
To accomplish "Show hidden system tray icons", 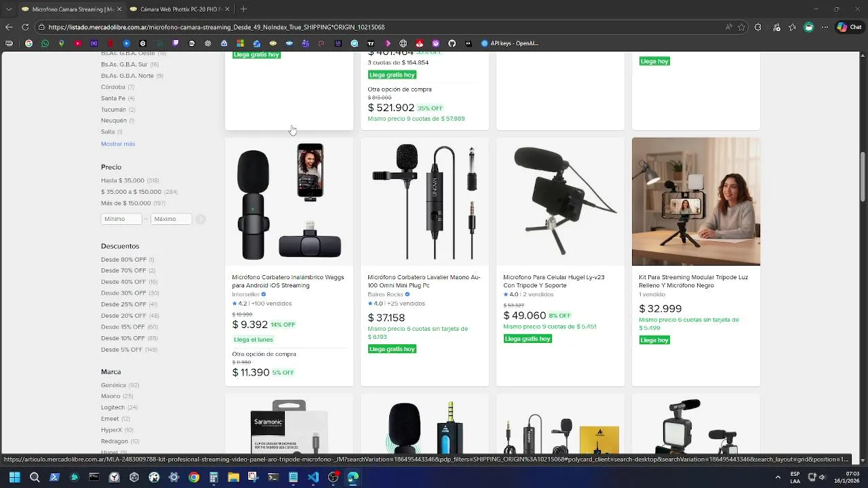I will point(778,477).
